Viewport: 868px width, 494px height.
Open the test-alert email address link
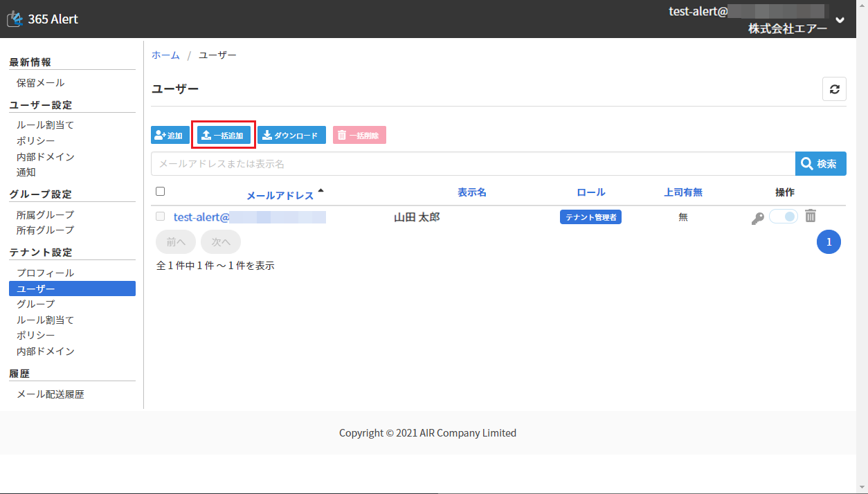[249, 217]
